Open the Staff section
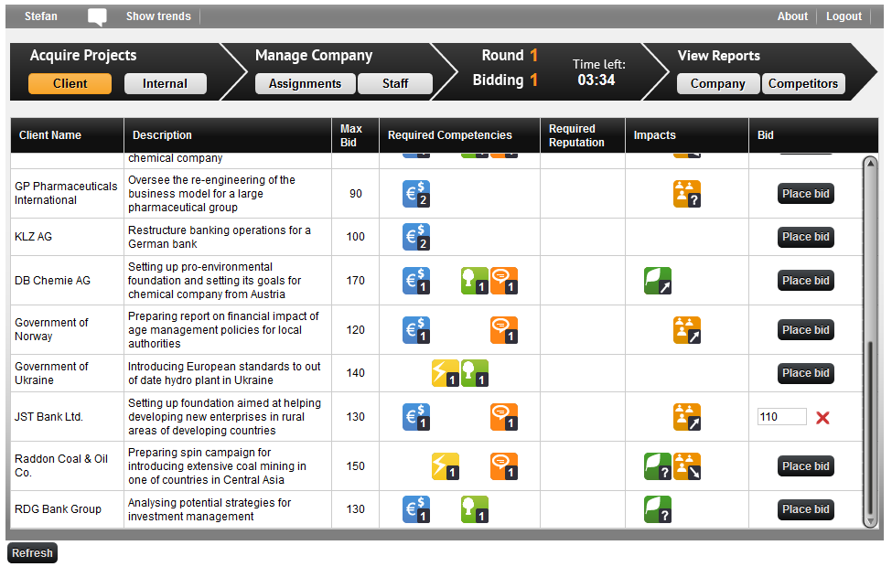 point(395,84)
